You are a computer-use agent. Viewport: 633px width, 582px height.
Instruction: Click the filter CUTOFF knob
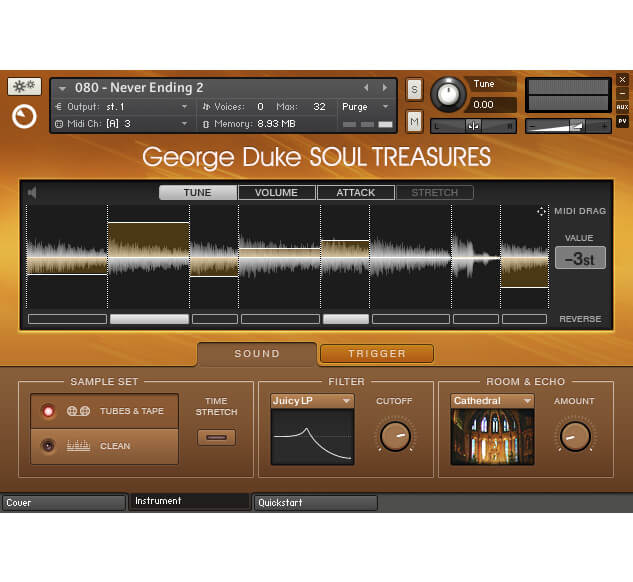click(x=395, y=436)
